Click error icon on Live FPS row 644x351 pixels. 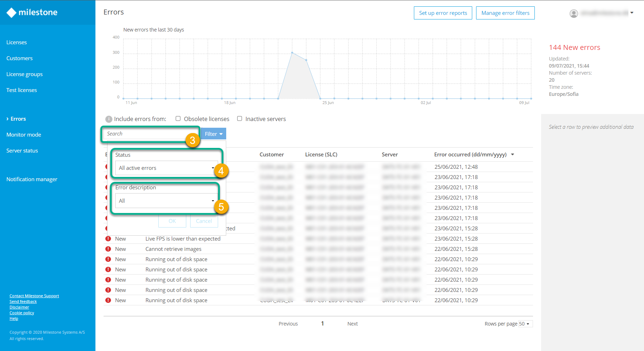click(108, 239)
